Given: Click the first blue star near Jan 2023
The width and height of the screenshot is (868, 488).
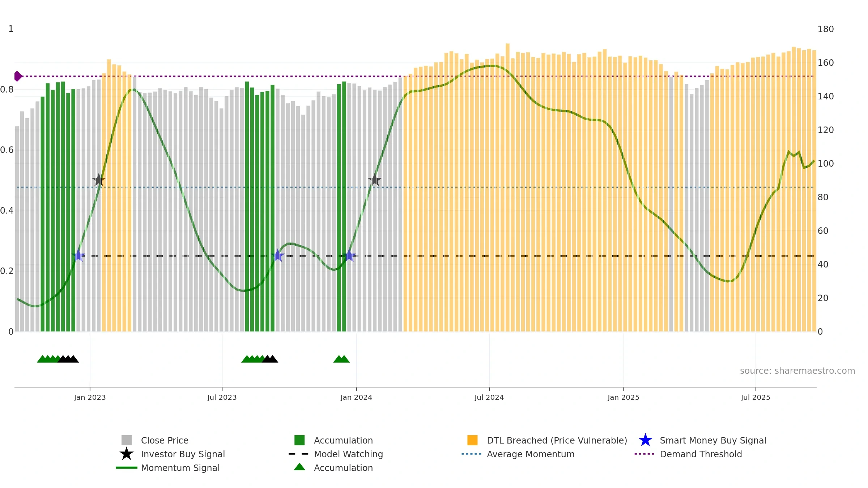Looking at the screenshot, I should [78, 256].
